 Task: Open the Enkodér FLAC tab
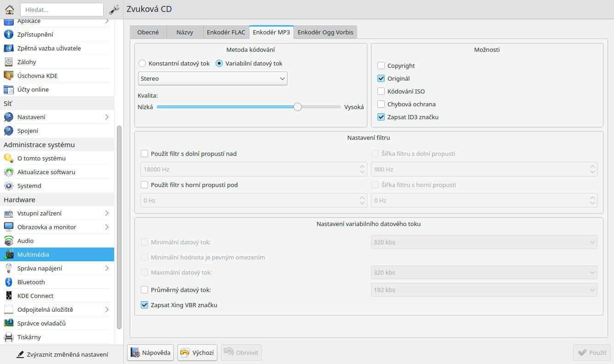point(226,32)
